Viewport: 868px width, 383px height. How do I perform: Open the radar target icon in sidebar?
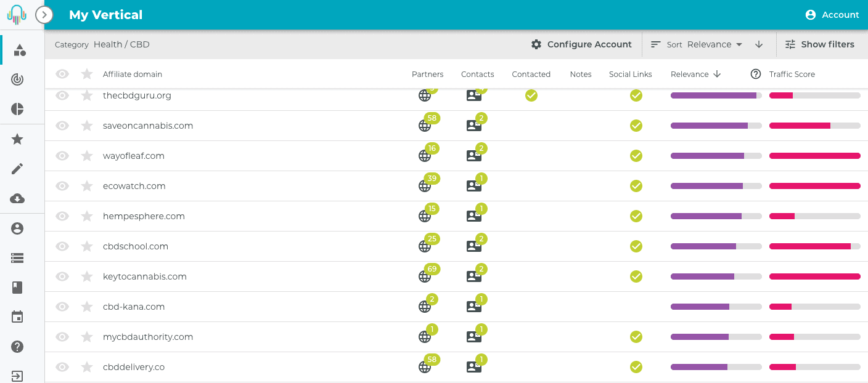[18, 79]
